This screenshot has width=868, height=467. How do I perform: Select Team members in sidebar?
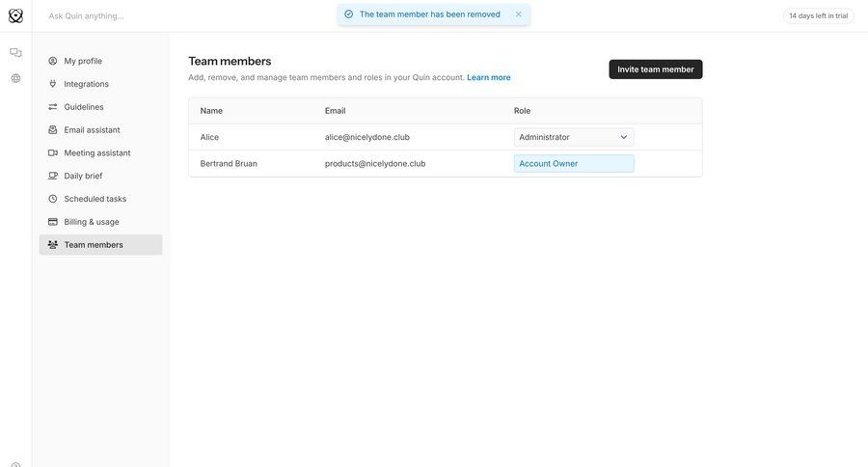pyautogui.click(x=100, y=245)
